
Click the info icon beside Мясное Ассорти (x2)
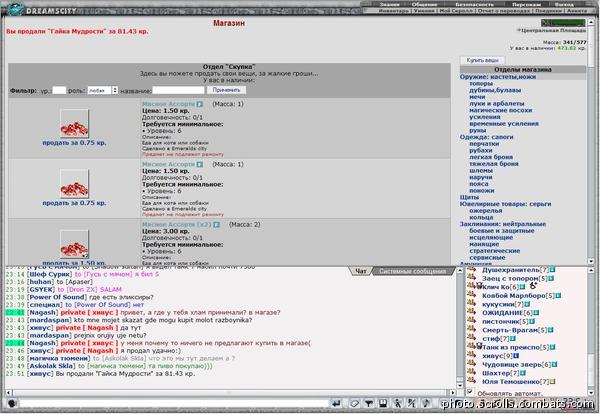tap(216, 225)
